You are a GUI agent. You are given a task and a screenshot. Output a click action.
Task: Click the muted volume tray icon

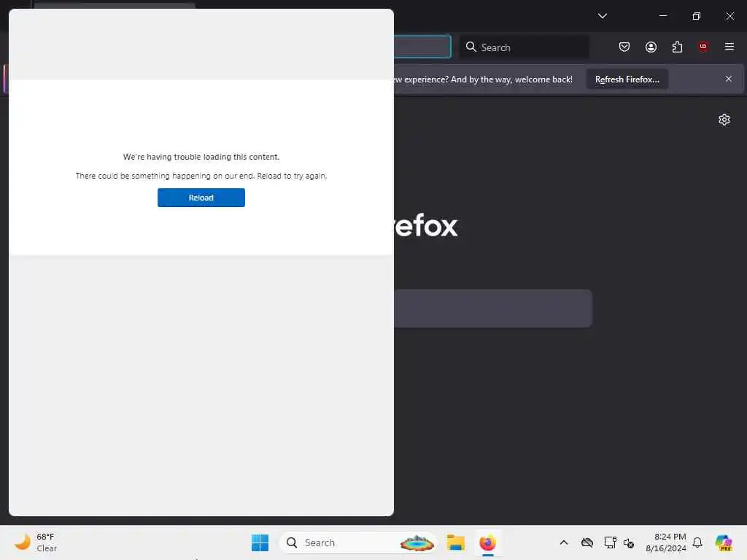click(x=629, y=542)
